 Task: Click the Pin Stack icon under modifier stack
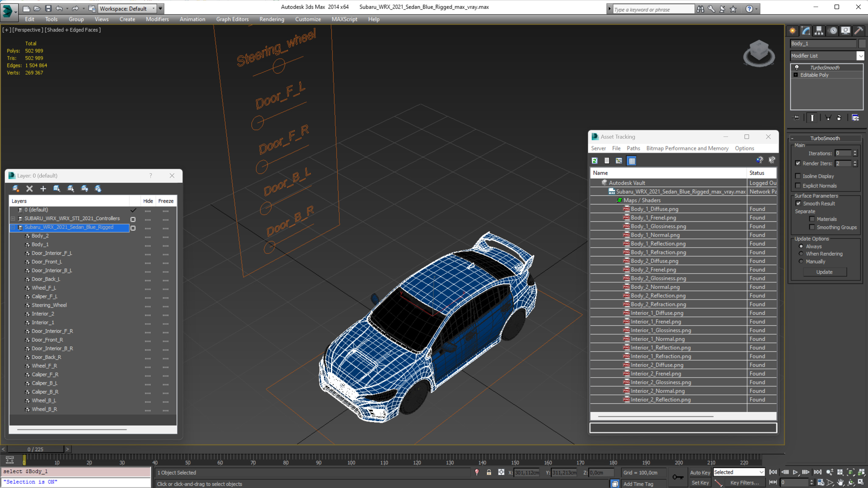tap(796, 118)
